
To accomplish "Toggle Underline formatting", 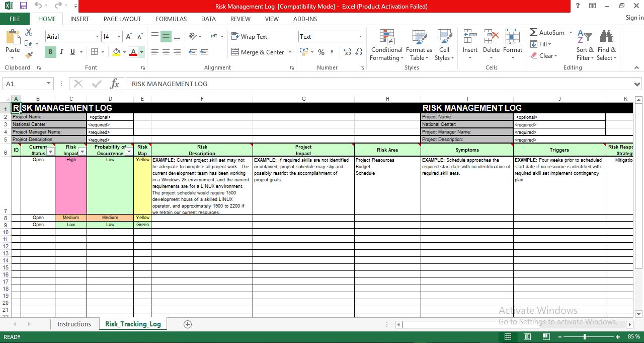I will [72, 52].
